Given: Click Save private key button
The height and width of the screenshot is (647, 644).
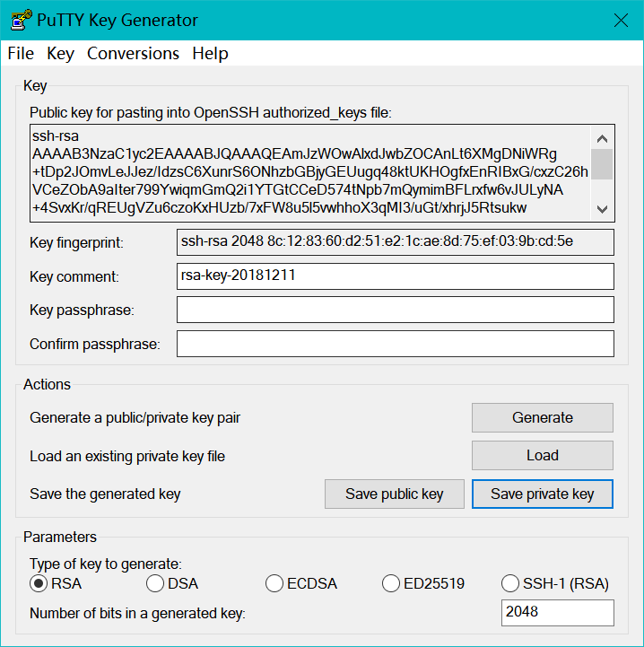Looking at the screenshot, I should point(542,494).
